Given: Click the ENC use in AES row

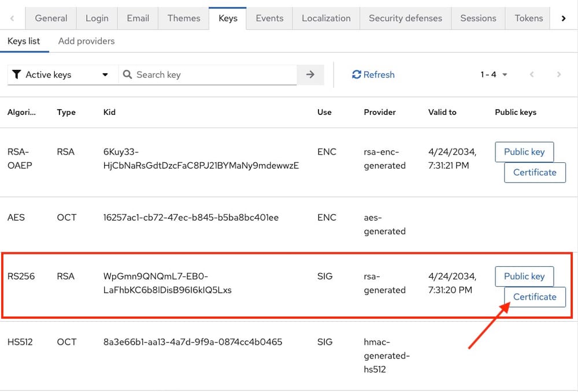Looking at the screenshot, I should [327, 218].
